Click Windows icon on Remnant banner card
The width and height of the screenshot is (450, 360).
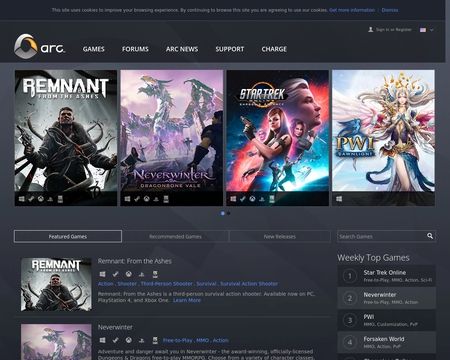(22, 199)
